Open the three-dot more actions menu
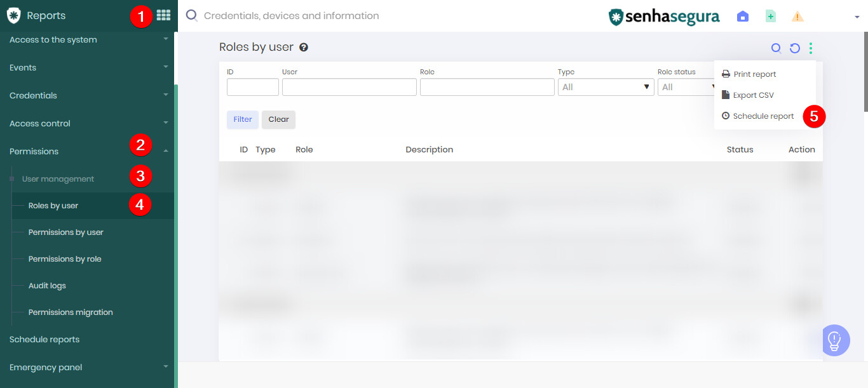Image resolution: width=868 pixels, height=388 pixels. 811,48
